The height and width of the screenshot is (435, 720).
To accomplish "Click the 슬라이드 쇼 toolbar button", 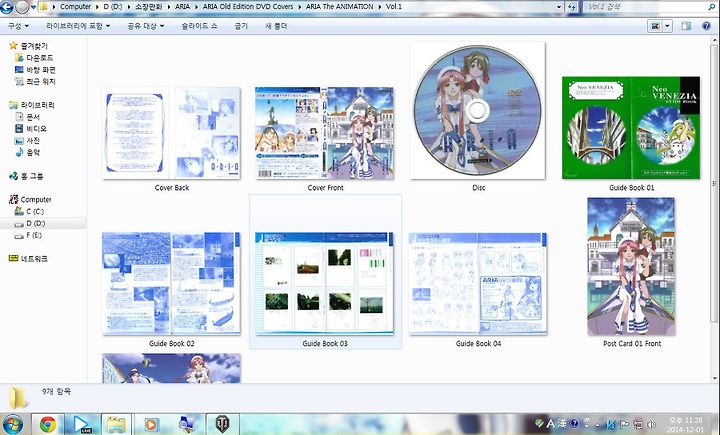I will [x=199, y=26].
